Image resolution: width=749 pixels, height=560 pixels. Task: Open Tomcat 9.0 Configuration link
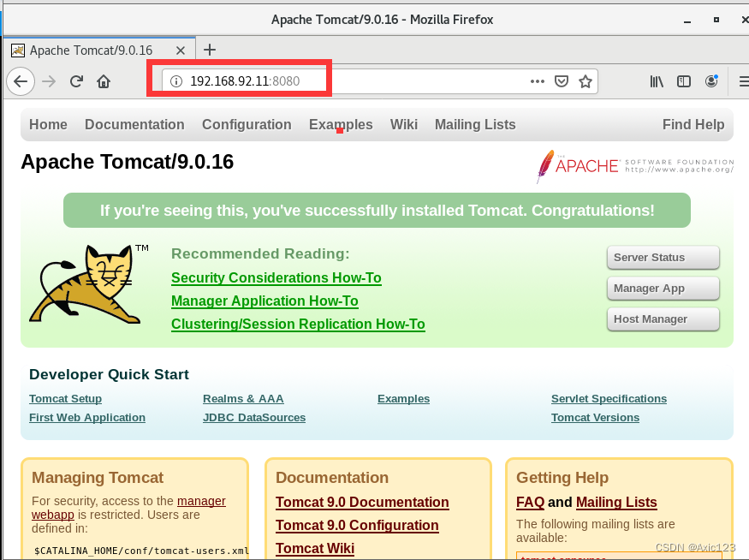(x=357, y=525)
